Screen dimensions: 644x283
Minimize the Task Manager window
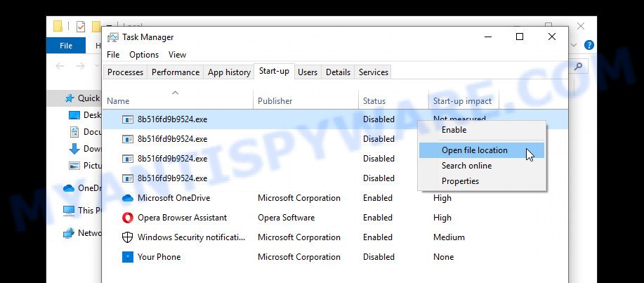click(487, 37)
